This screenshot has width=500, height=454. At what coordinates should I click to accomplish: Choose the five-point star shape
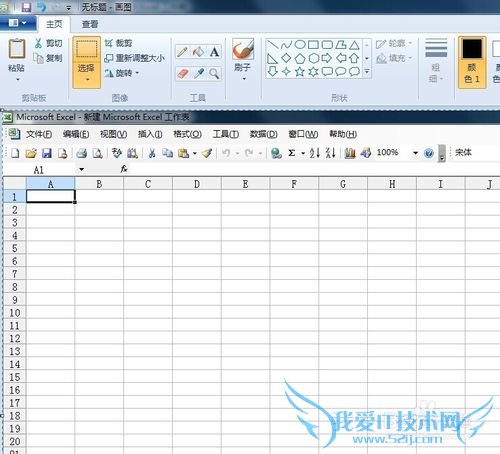tap(300, 71)
